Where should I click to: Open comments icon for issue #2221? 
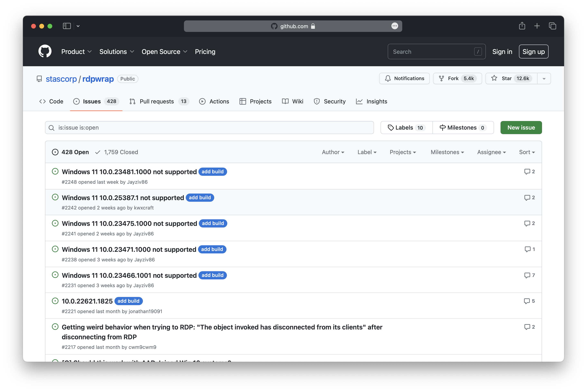point(527,301)
